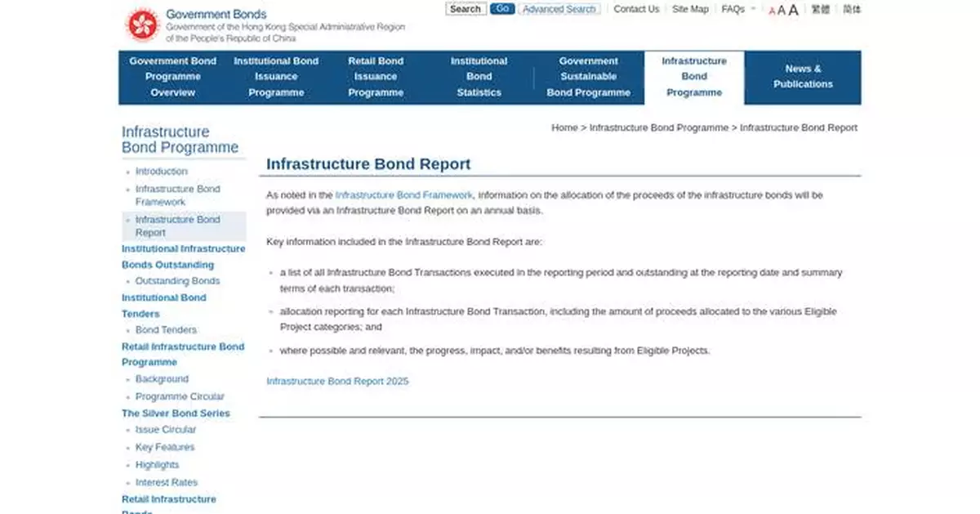Click inside the Search input field

(465, 8)
